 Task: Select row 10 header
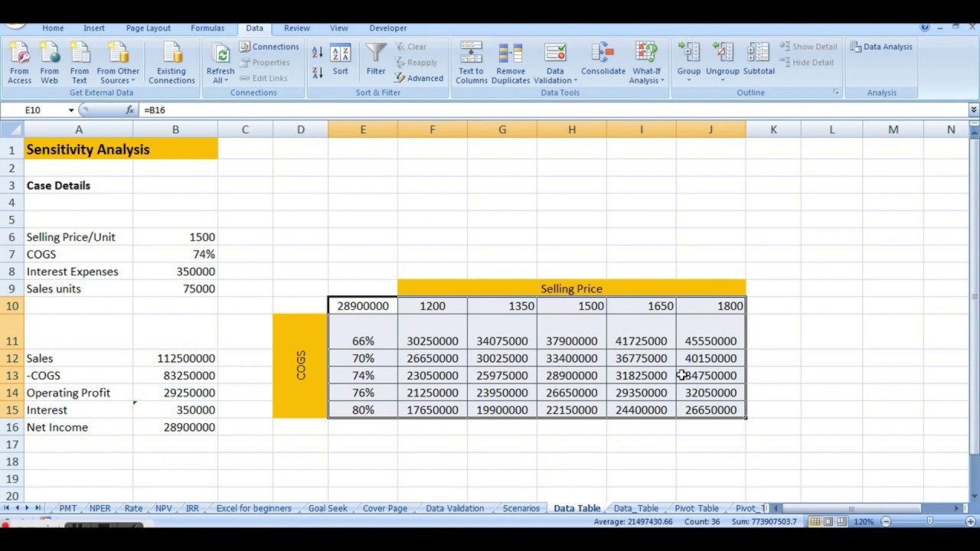11,306
